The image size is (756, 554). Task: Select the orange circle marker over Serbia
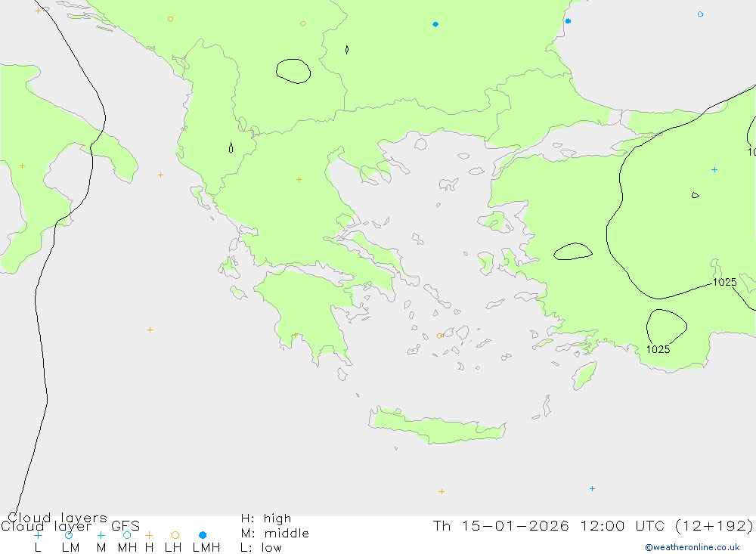[x=303, y=23]
